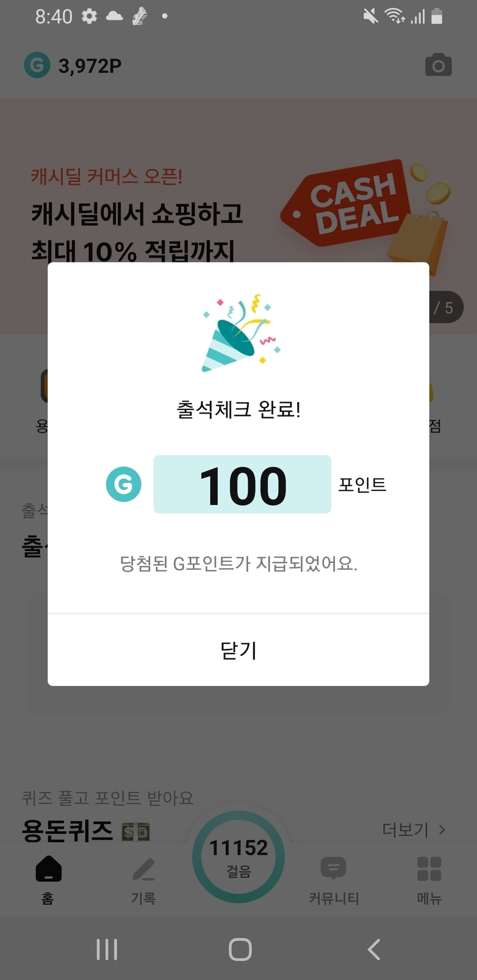Open the 홈 home tab
The image size is (477, 980).
(x=48, y=879)
